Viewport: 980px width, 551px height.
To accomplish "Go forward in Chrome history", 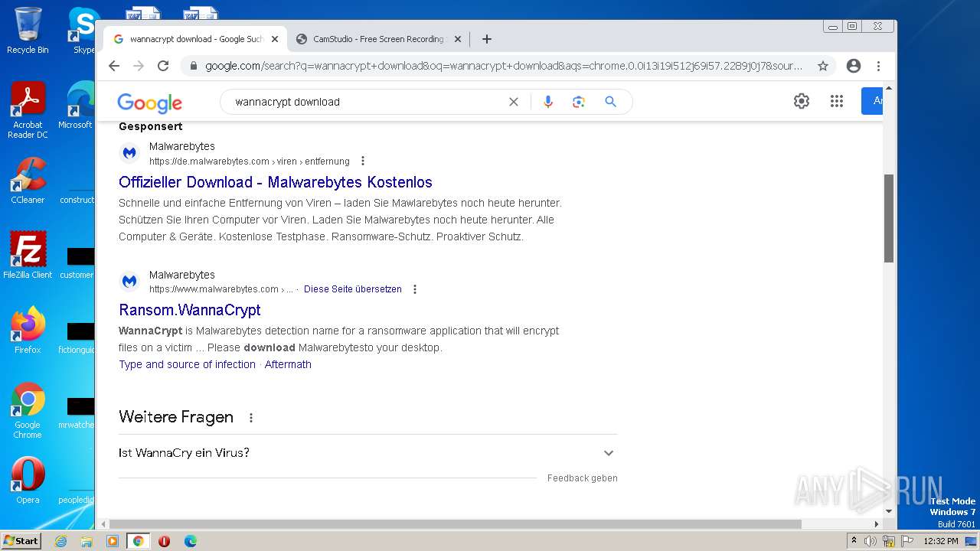I will [x=139, y=66].
